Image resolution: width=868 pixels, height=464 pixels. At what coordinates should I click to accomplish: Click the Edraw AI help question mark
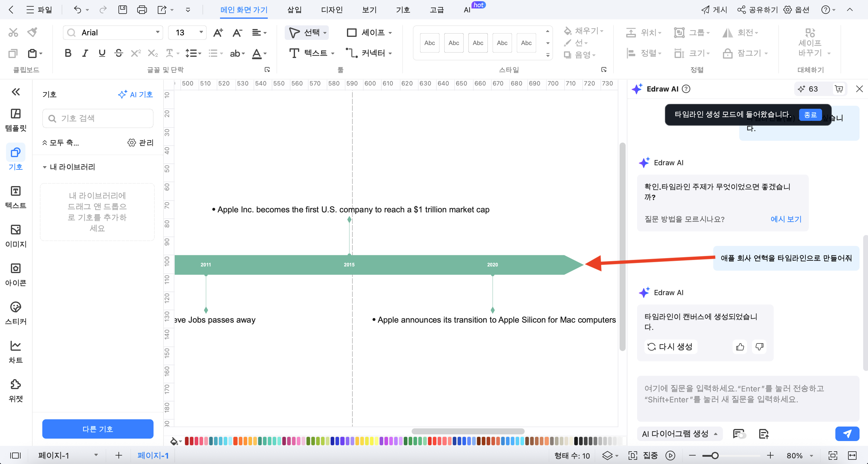686,89
